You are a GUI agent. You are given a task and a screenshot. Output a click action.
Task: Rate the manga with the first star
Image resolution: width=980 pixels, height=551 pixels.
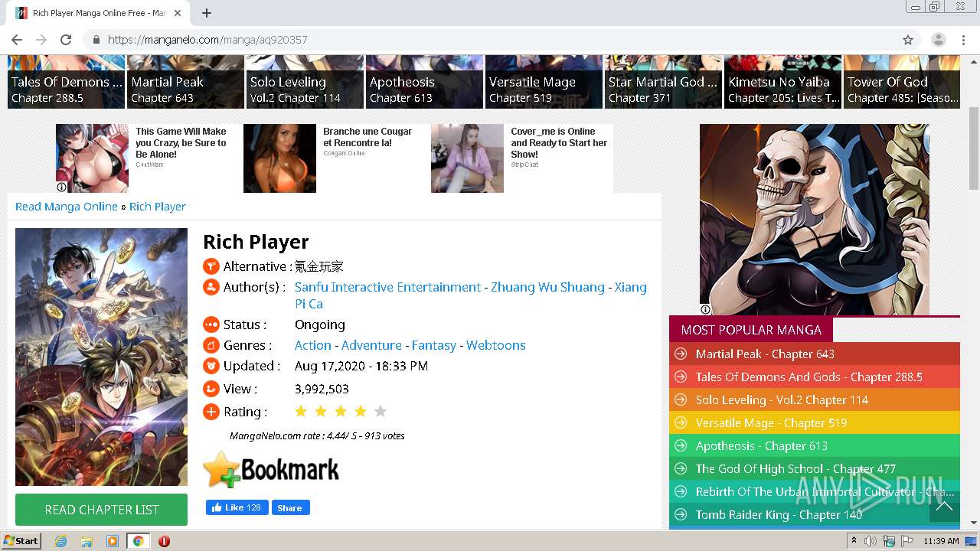(x=301, y=412)
